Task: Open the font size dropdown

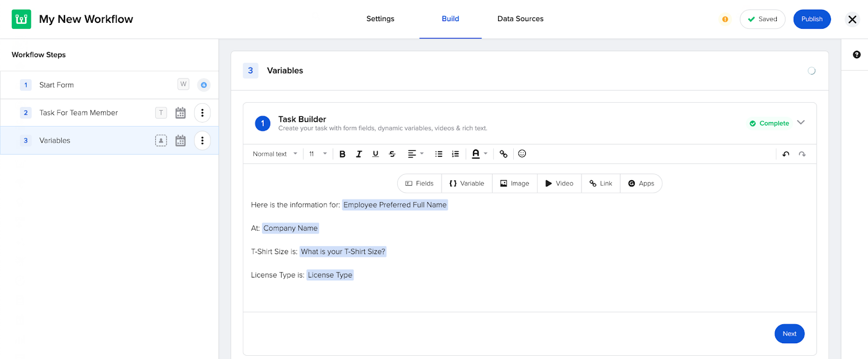Action: [x=318, y=154]
